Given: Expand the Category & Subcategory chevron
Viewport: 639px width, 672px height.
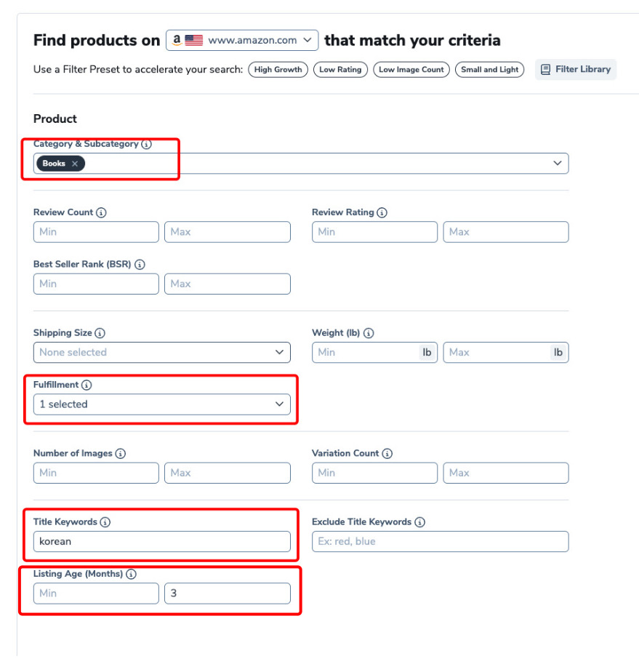Looking at the screenshot, I should coord(558,164).
